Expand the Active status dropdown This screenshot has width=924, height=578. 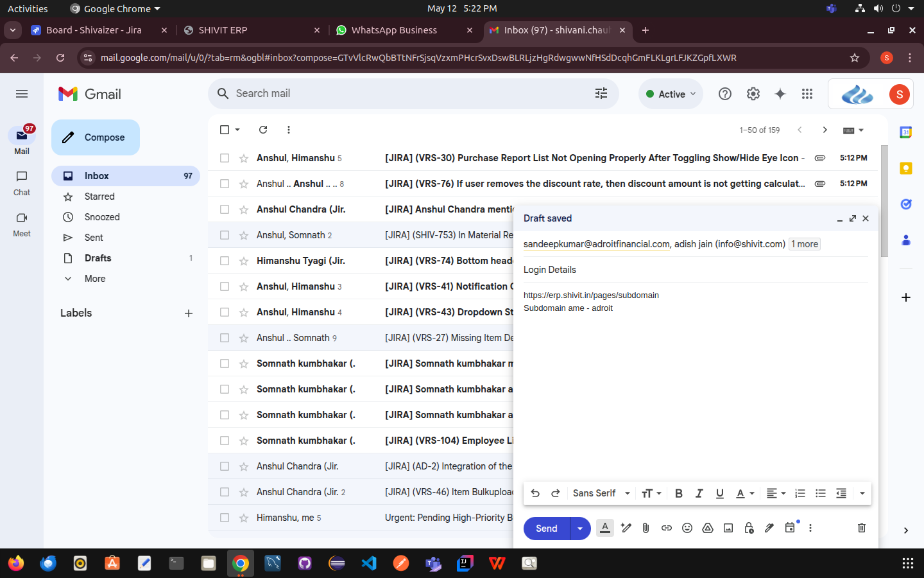pos(671,94)
